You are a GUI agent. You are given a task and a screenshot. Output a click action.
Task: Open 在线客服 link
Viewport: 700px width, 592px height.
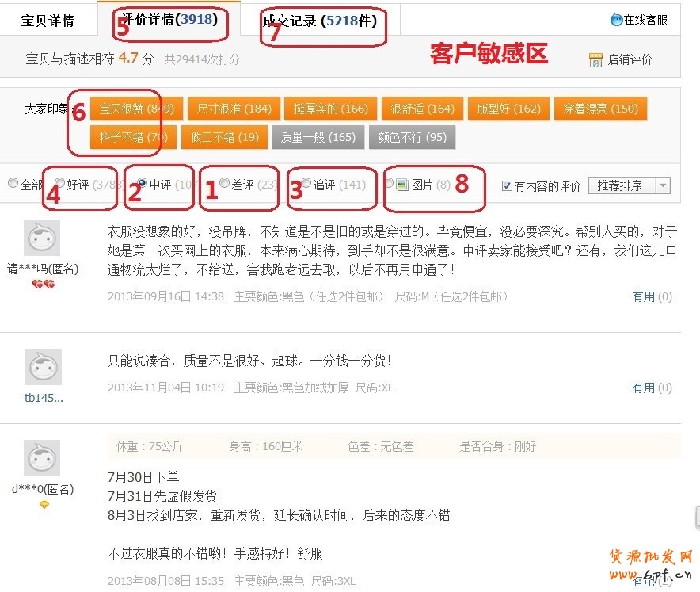(645, 20)
